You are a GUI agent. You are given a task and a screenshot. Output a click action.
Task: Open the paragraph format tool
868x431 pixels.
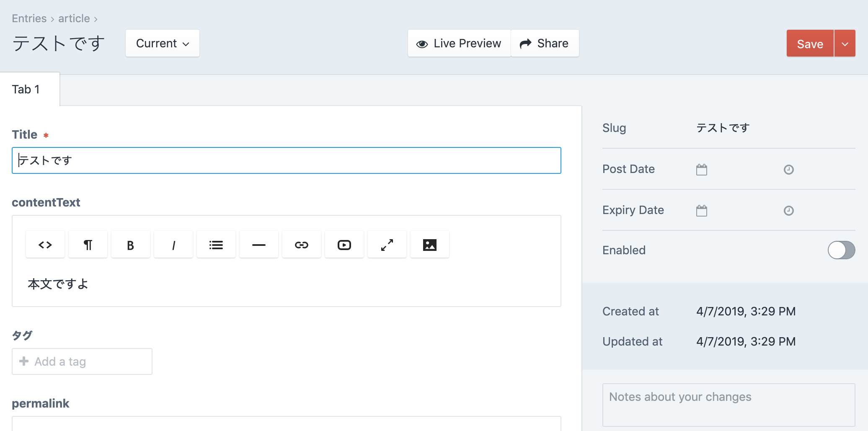[x=88, y=245]
